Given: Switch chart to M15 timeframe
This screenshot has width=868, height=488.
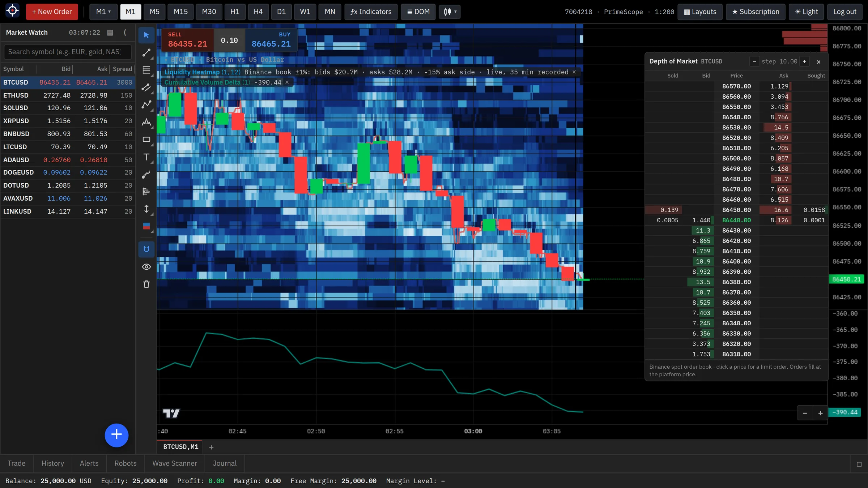Looking at the screenshot, I should (x=180, y=12).
